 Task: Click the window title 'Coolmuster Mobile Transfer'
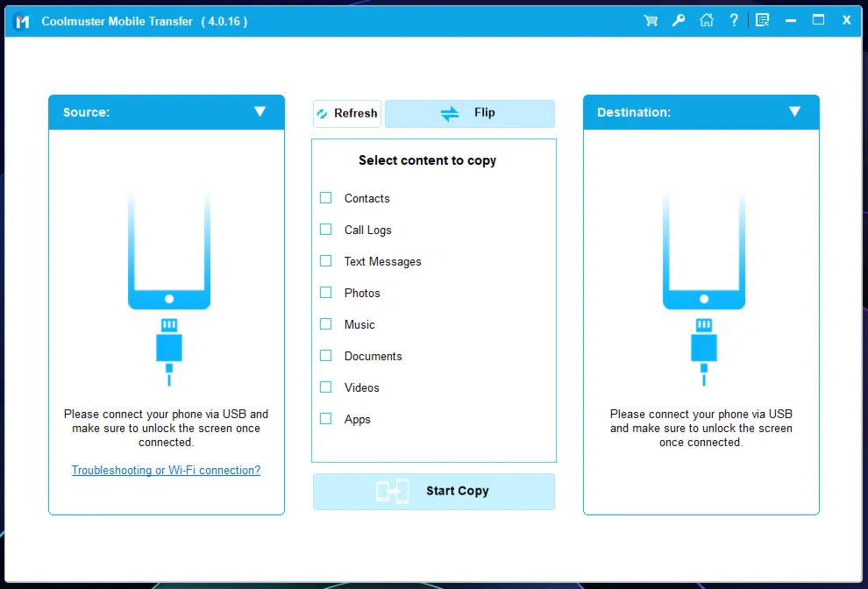pos(117,22)
